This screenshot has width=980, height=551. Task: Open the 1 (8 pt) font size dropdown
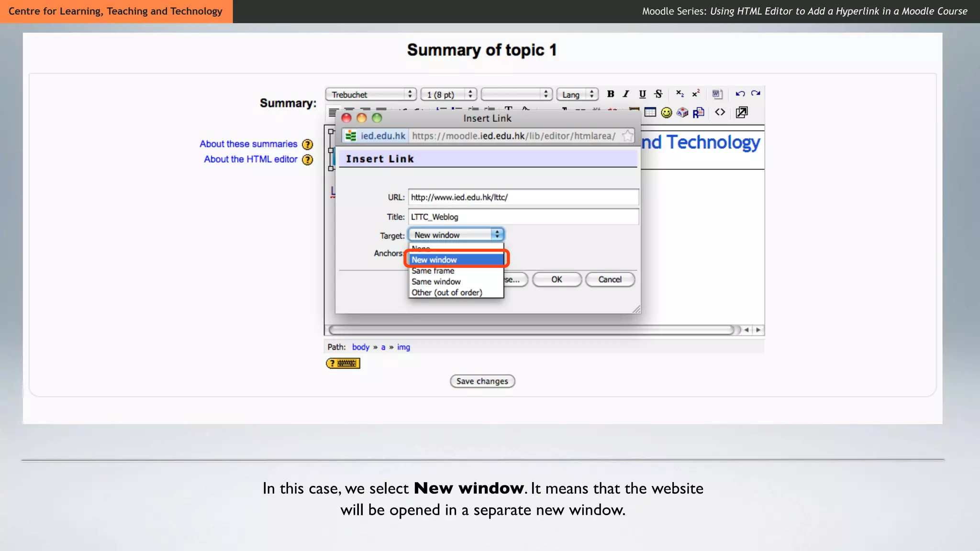(449, 95)
